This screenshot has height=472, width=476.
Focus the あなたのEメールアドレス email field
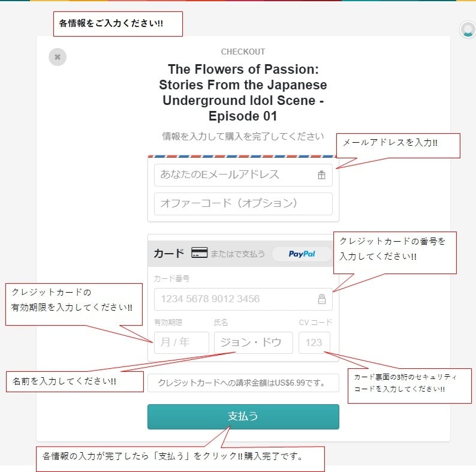243,175
